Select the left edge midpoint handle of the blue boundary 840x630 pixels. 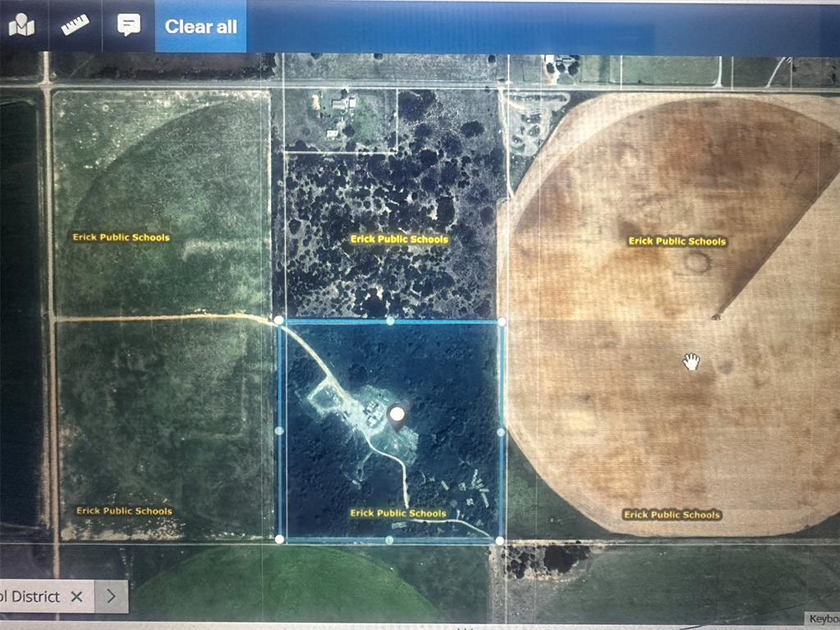coord(278,430)
